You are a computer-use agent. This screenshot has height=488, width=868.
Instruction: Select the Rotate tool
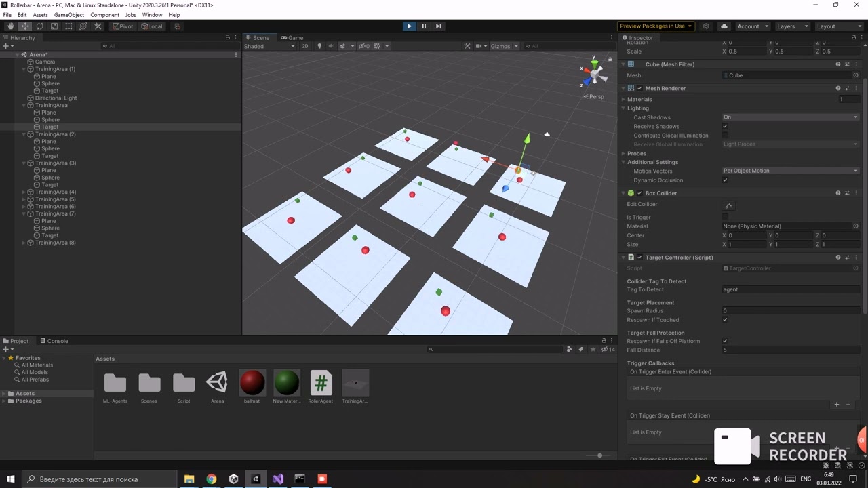[x=39, y=26]
